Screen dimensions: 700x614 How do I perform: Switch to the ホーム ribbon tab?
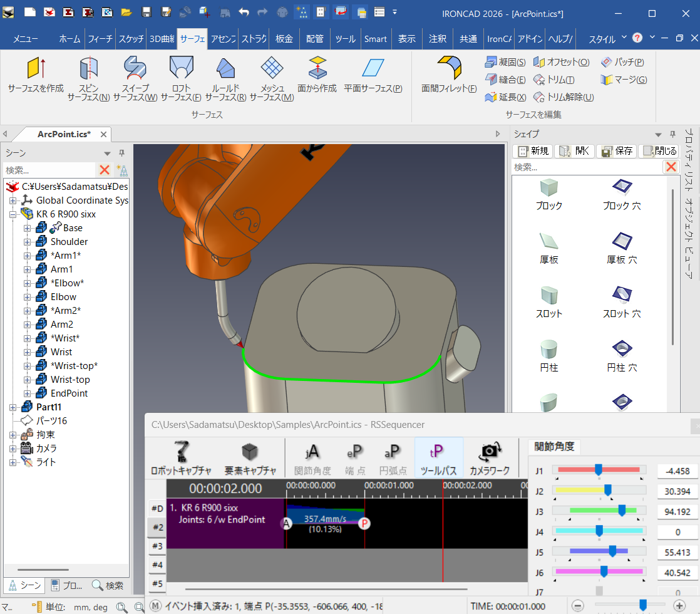69,39
